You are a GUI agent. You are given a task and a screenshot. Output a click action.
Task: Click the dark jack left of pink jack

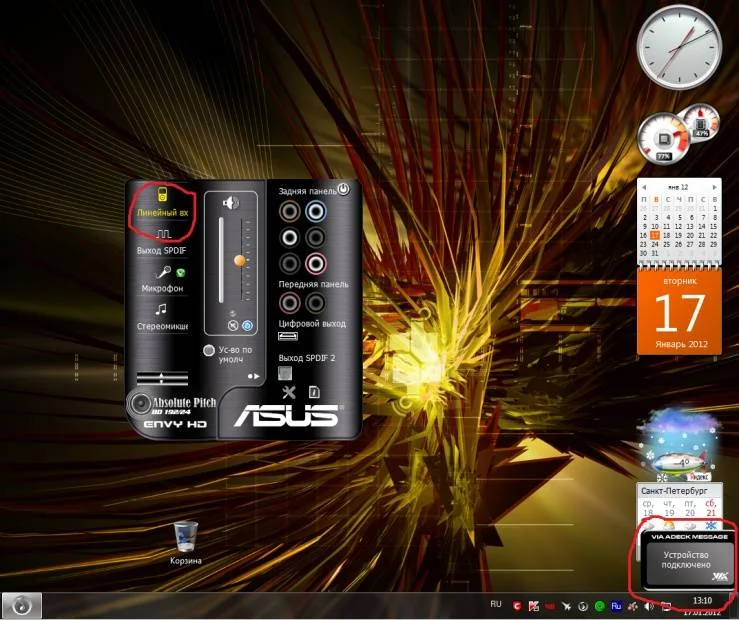coord(289,263)
